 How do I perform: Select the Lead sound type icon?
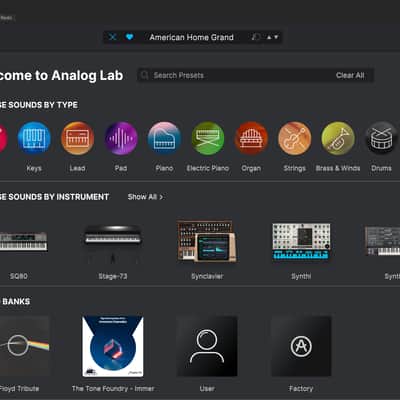(x=77, y=138)
